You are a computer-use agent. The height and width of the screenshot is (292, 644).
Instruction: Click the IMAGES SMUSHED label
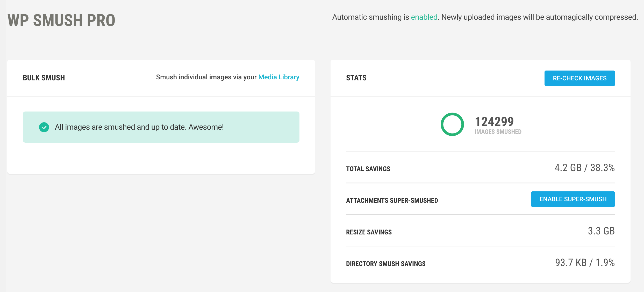tap(498, 132)
